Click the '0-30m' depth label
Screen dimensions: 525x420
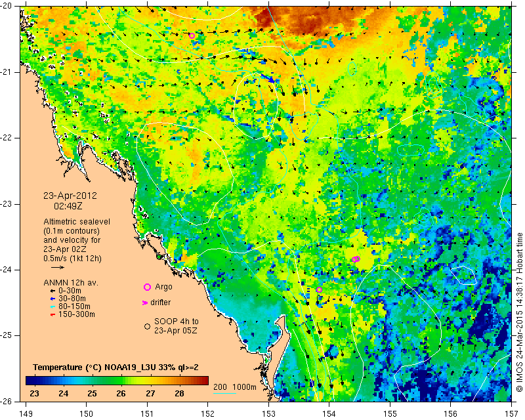click(70, 291)
